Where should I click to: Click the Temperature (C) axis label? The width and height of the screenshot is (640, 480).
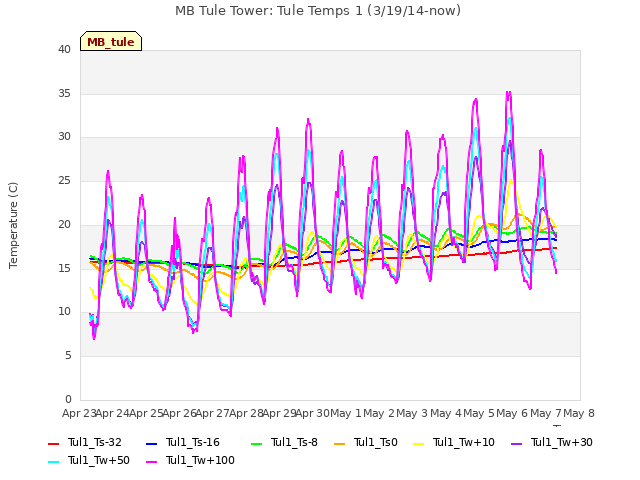(x=13, y=225)
